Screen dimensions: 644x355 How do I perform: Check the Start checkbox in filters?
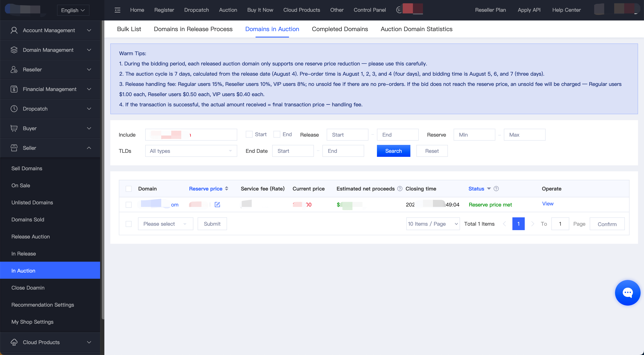point(249,134)
